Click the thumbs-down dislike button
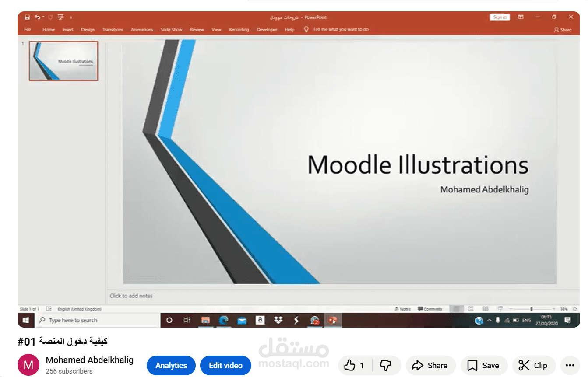 tap(386, 365)
